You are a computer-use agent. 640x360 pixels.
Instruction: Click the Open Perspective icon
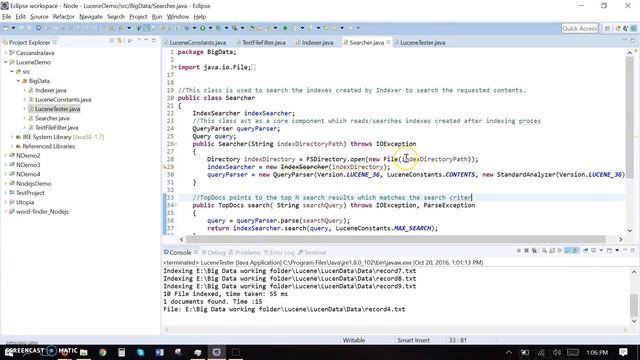pos(607,28)
